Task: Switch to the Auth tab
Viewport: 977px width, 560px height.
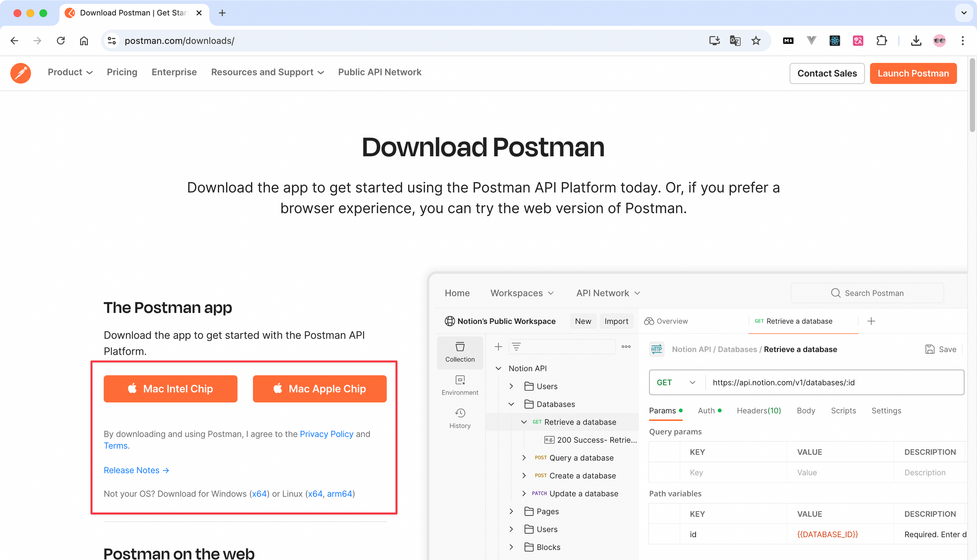Action: coord(705,411)
